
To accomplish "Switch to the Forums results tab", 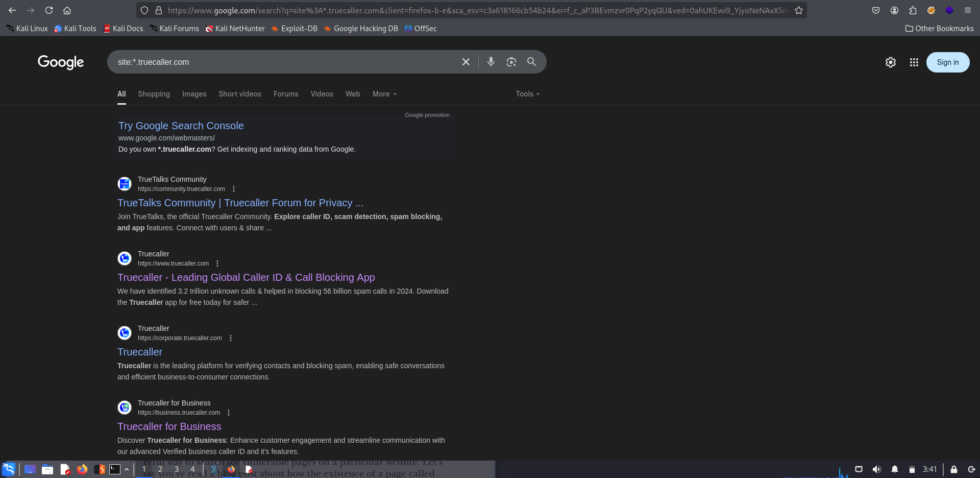I will coord(286,94).
